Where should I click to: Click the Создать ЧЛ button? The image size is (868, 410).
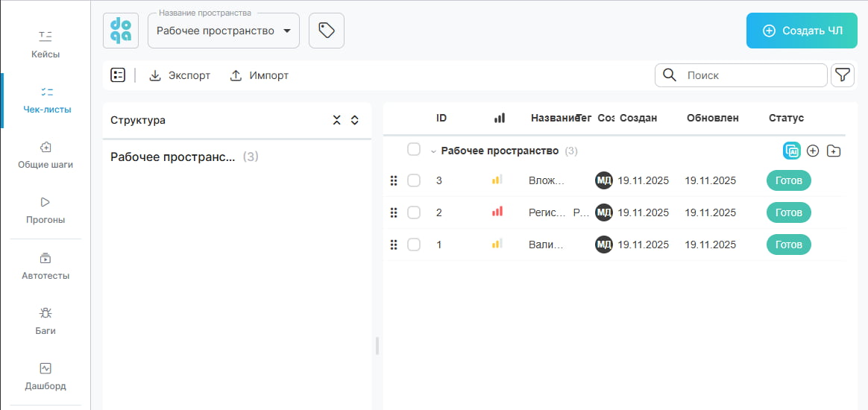[x=802, y=31]
